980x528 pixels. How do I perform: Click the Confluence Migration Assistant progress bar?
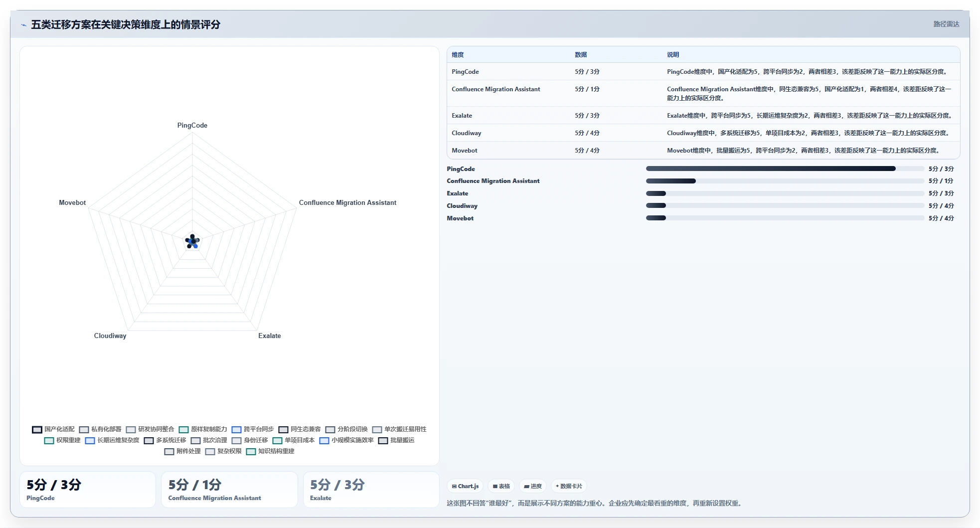pos(785,181)
